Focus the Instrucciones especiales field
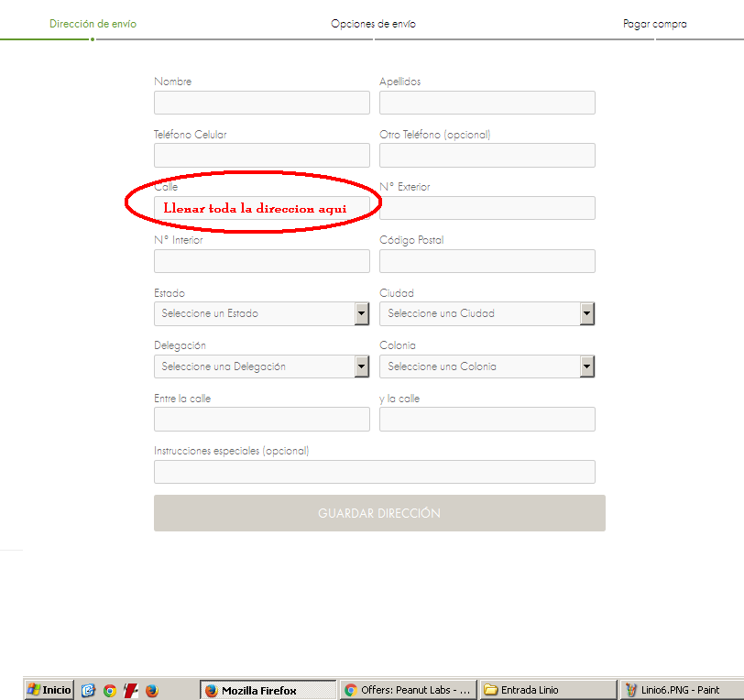Screen dimensions: 744x700 coord(375,472)
